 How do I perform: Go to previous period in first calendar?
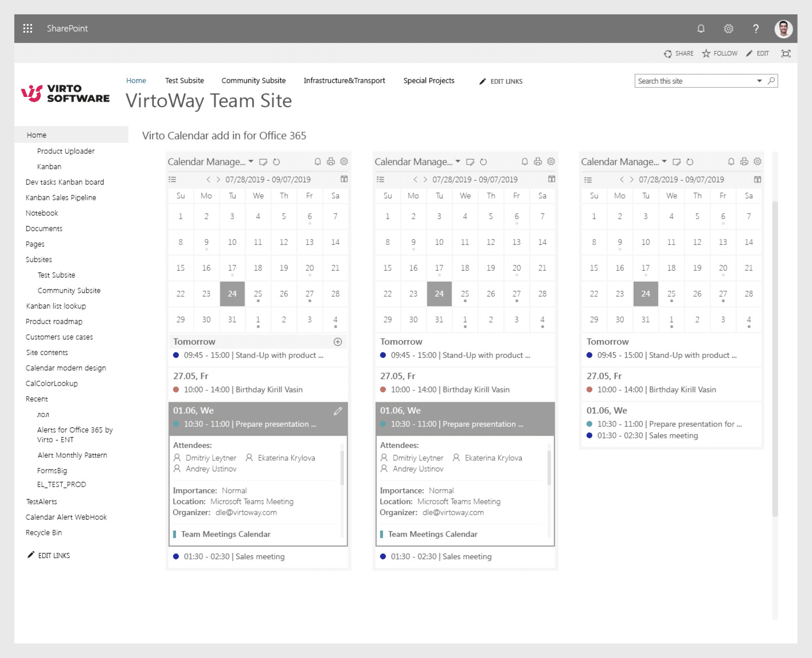click(x=208, y=180)
